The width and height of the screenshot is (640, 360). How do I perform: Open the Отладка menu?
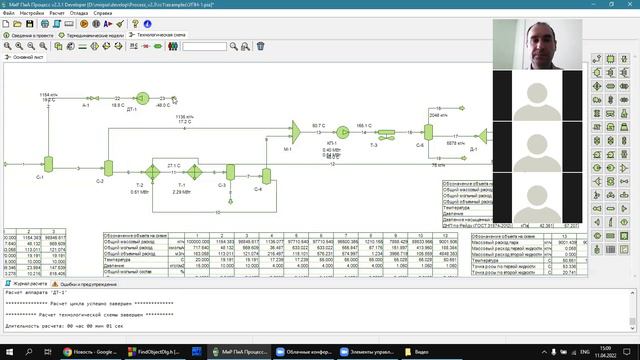click(x=79, y=13)
